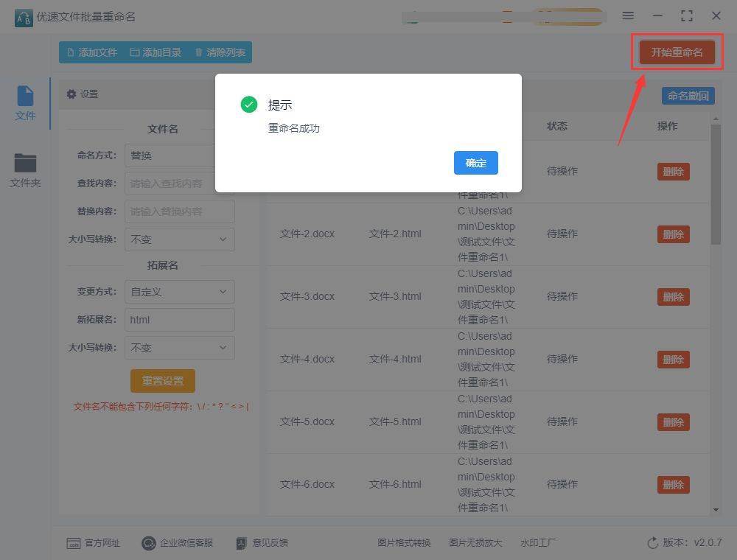The image size is (737, 560).
Task: Expand the 大小写转换 dropdown under 拓展名
Action: (179, 347)
